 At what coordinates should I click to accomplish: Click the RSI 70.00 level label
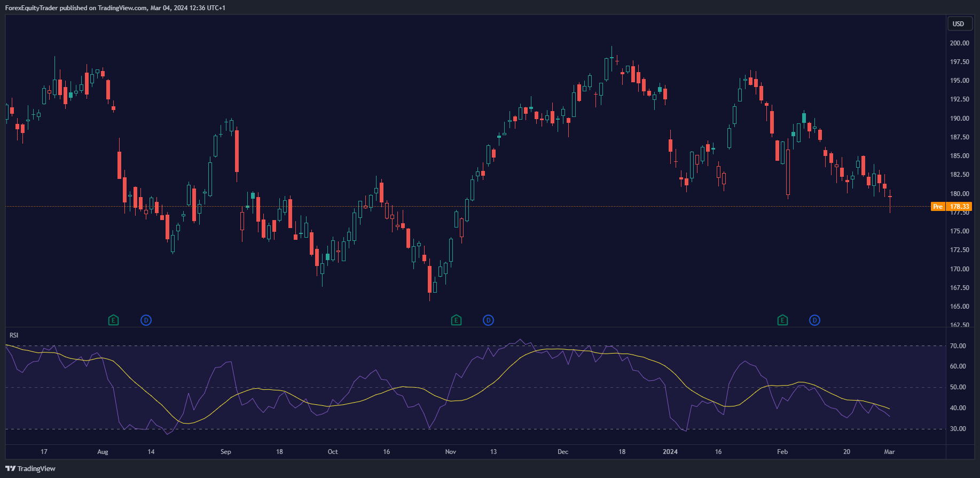(958, 346)
